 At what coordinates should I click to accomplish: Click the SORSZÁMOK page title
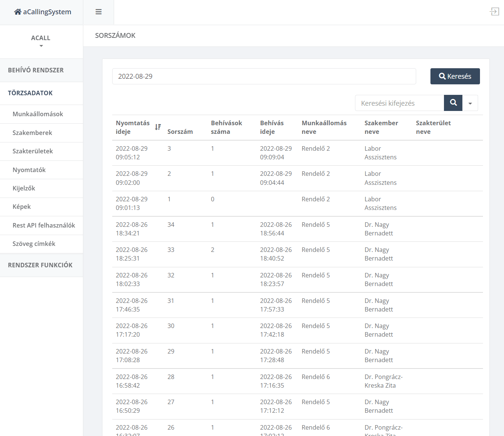(x=115, y=36)
